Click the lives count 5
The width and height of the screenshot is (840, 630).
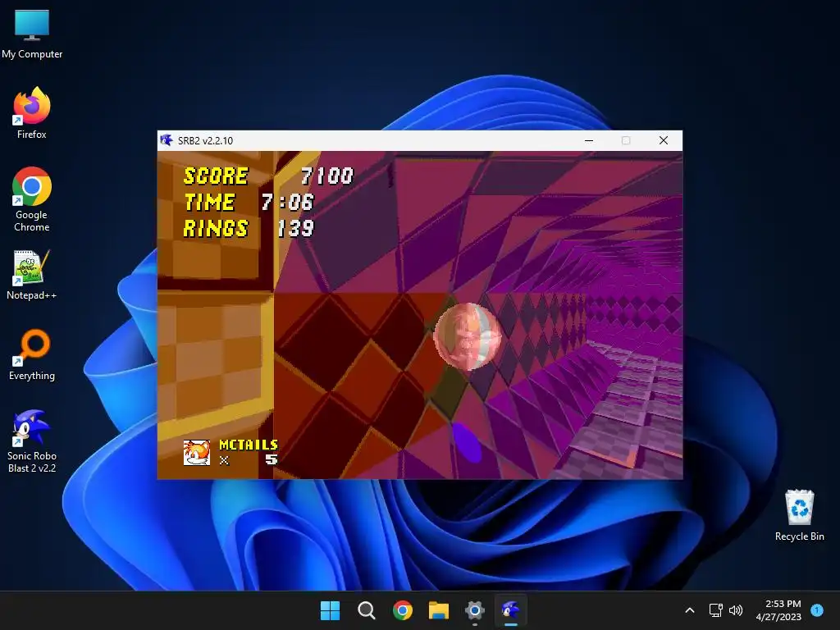tap(272, 459)
